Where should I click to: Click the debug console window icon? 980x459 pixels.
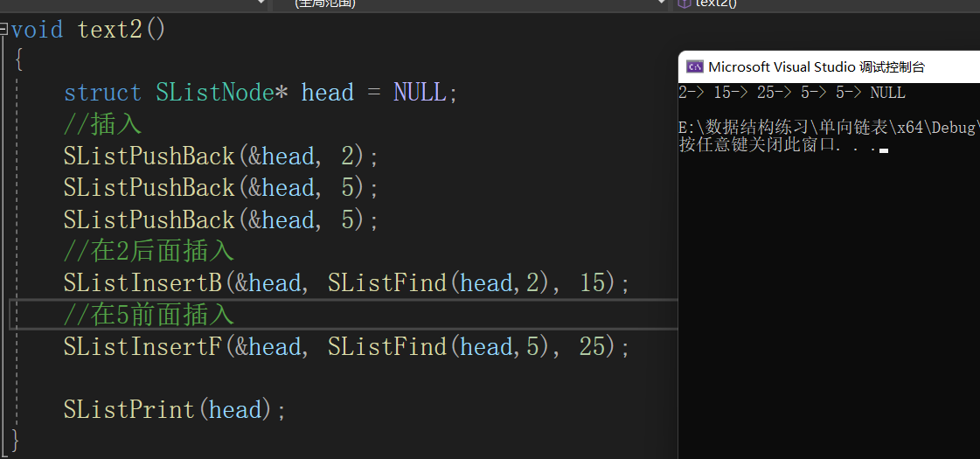[694, 67]
